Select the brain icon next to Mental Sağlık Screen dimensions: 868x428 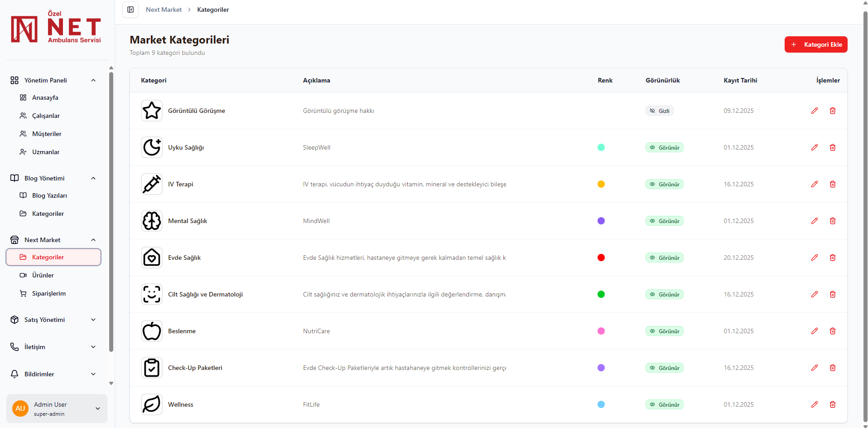(x=152, y=221)
